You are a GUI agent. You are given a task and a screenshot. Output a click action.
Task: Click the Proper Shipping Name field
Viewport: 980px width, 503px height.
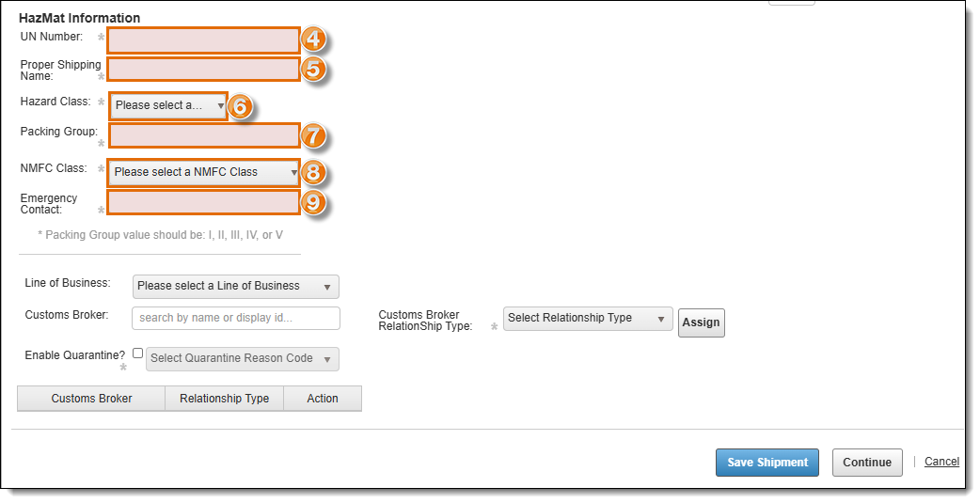pyautogui.click(x=203, y=70)
